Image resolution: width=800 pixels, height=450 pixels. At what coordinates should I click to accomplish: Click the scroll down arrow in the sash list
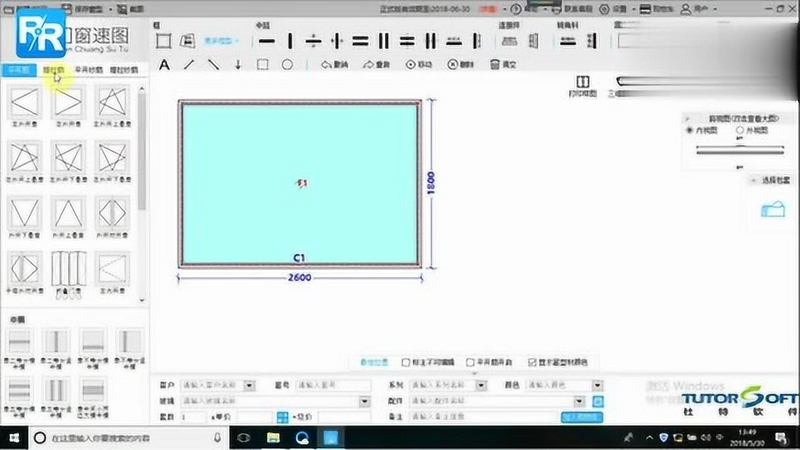[142, 300]
